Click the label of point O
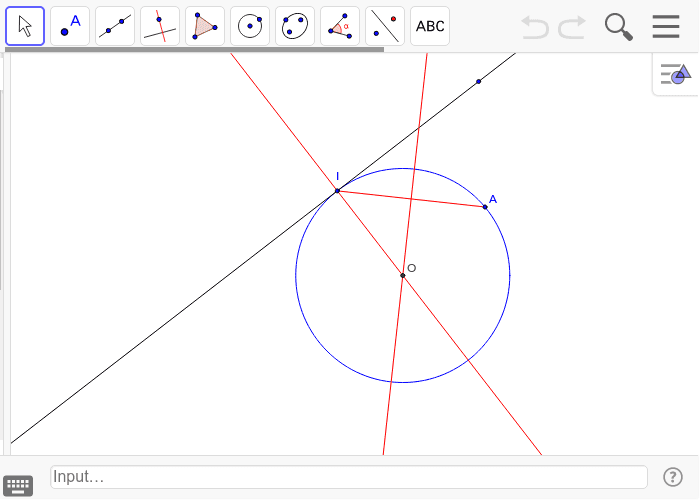 coord(412,268)
